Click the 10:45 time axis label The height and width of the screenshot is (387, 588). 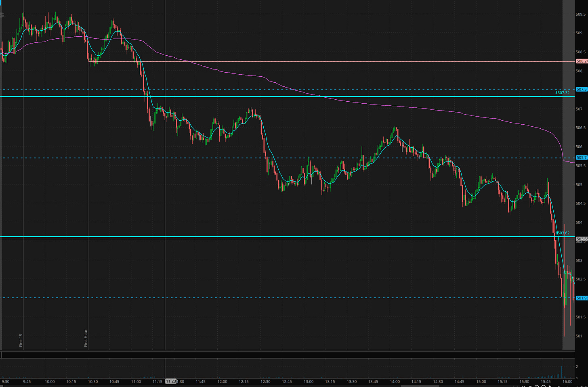click(114, 382)
